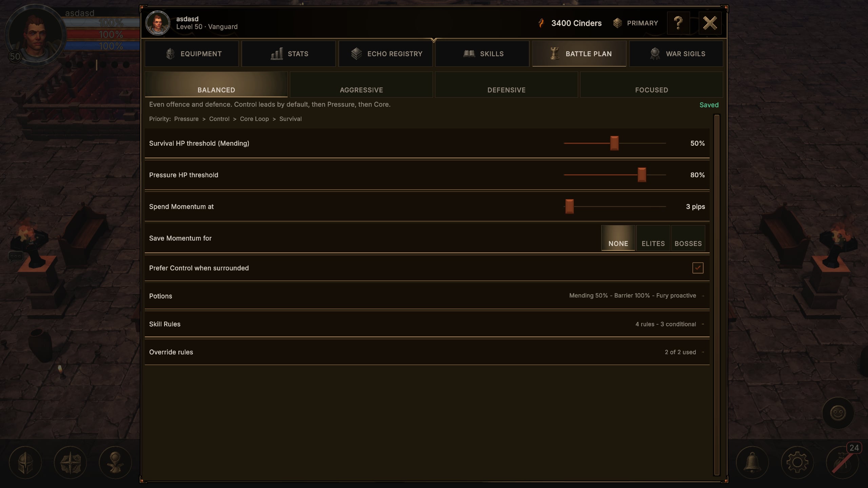Select the Balanced plan preset
Viewport: 868px width, 488px height.
(x=216, y=85)
